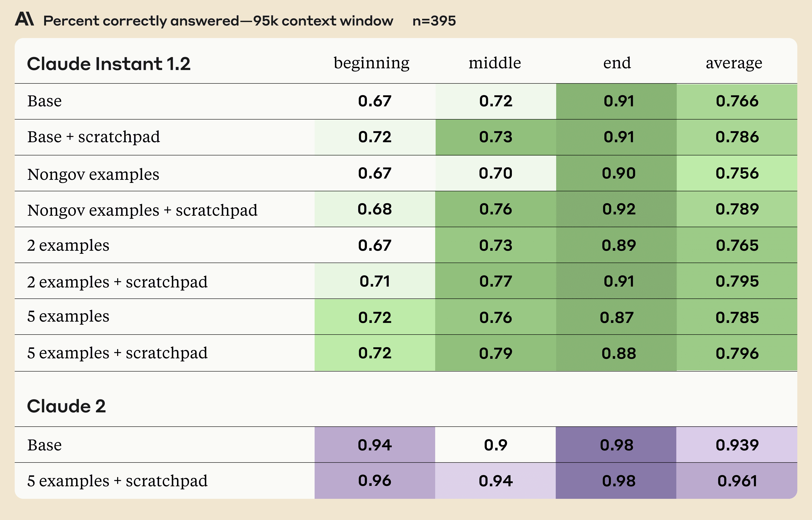
Task: Click the 0.9 middle cell for Claude 2 Base
Action: pos(495,445)
